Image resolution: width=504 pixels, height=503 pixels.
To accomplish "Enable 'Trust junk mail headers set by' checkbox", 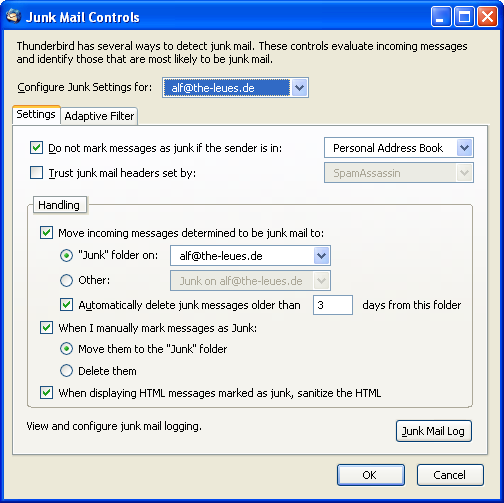I will (36, 173).
